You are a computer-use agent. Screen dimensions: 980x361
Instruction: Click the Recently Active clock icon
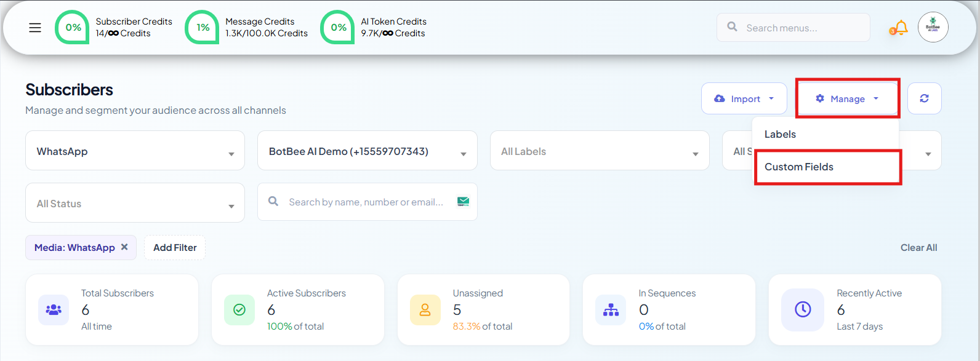[x=803, y=309]
